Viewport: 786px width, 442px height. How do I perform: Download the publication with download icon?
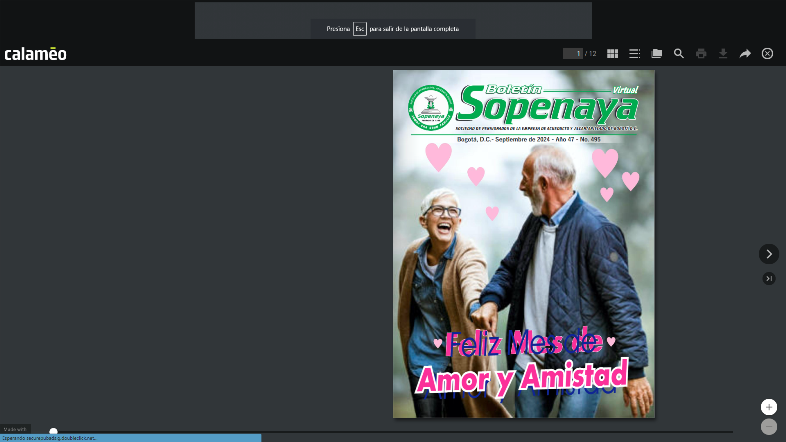click(x=723, y=54)
